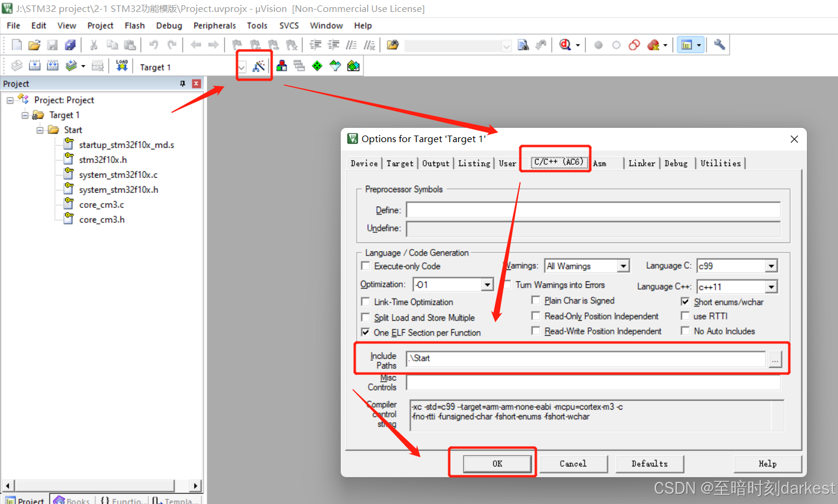838x504 pixels.
Task: Click the Project panel horizontal scrollbar
Action: point(95,485)
